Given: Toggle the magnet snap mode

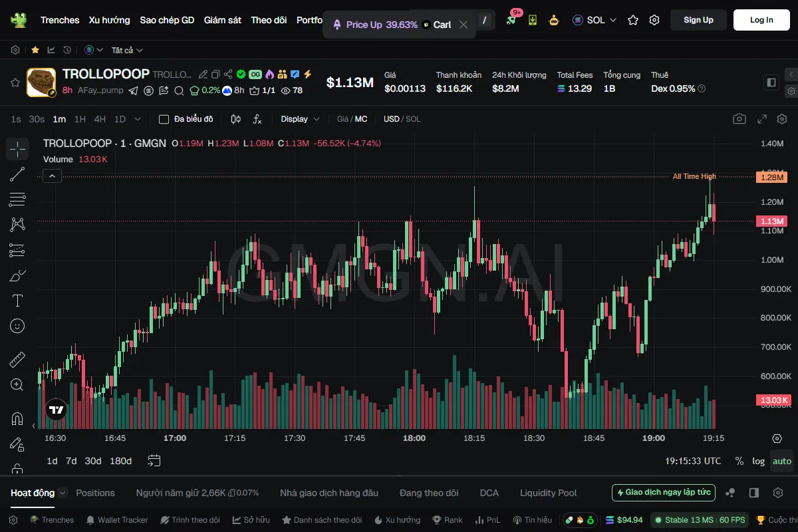Looking at the screenshot, I should [x=17, y=419].
